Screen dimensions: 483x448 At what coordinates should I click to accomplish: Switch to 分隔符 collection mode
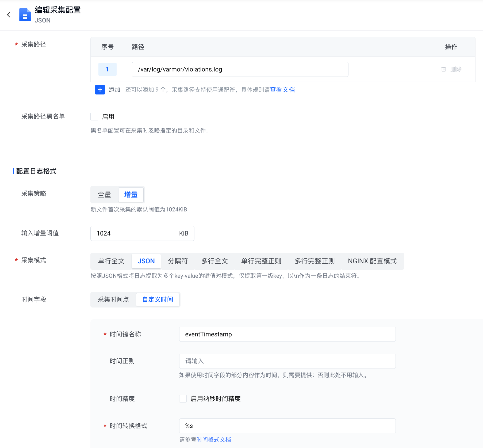click(x=178, y=261)
